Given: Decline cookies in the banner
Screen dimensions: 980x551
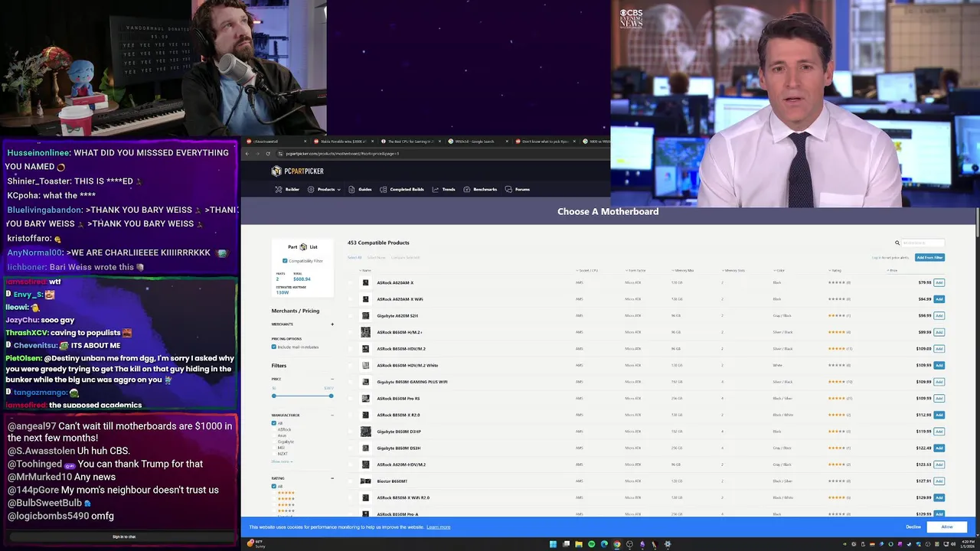Looking at the screenshot, I should 913,527.
